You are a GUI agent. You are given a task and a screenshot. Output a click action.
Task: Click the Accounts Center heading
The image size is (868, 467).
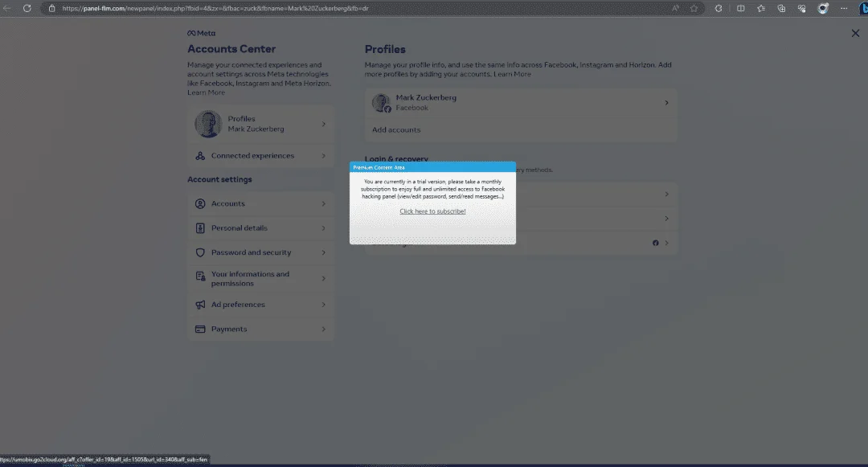tap(231, 49)
